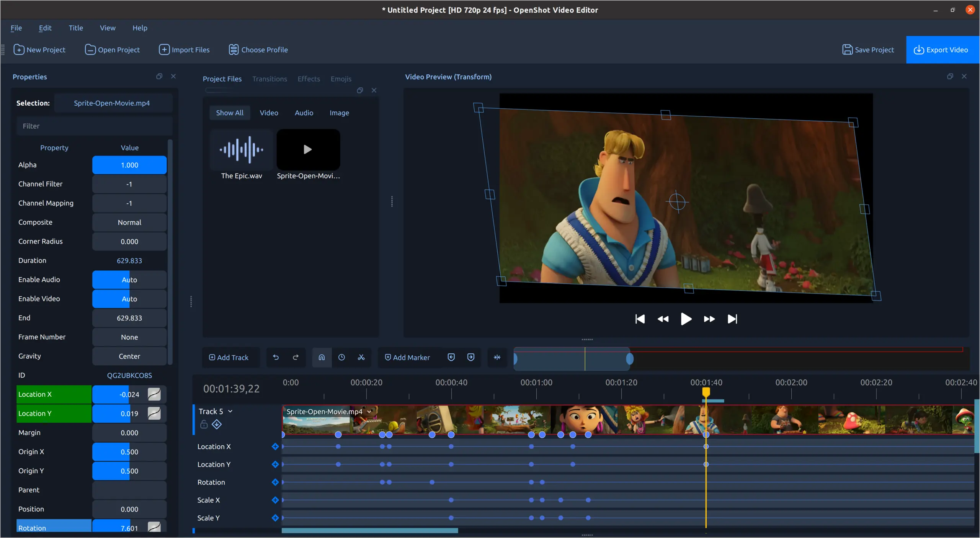Center timeline on playhead
The height and width of the screenshot is (538, 980).
tap(497, 357)
